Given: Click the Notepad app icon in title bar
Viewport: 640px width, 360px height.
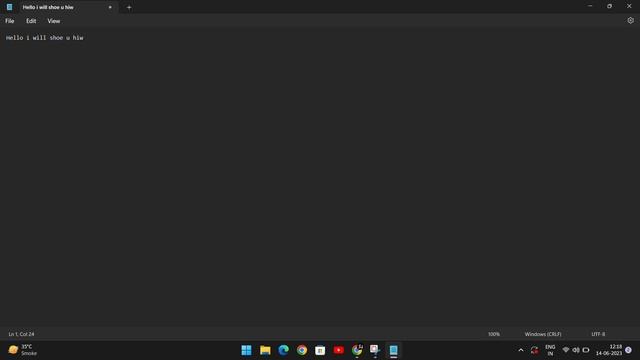Looking at the screenshot, I should tap(9, 7).
